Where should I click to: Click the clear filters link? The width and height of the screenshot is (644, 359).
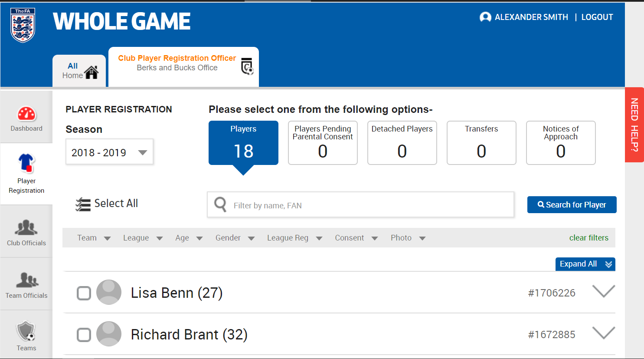click(x=588, y=238)
